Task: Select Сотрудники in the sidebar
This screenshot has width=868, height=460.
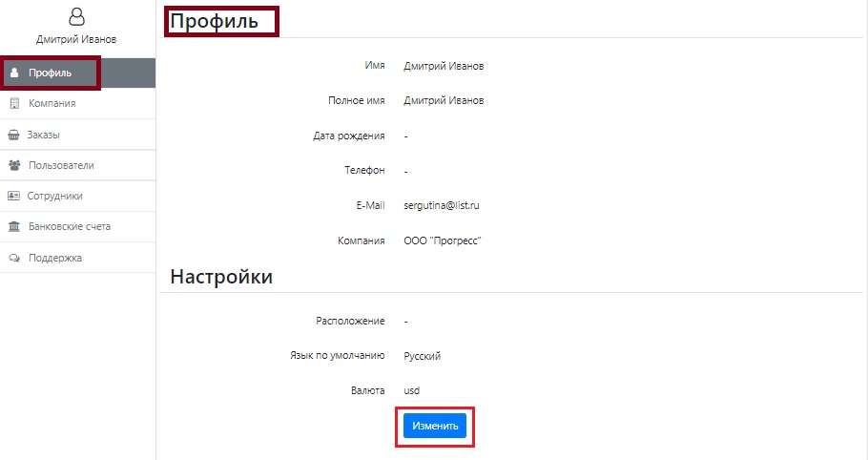Action: 77,196
